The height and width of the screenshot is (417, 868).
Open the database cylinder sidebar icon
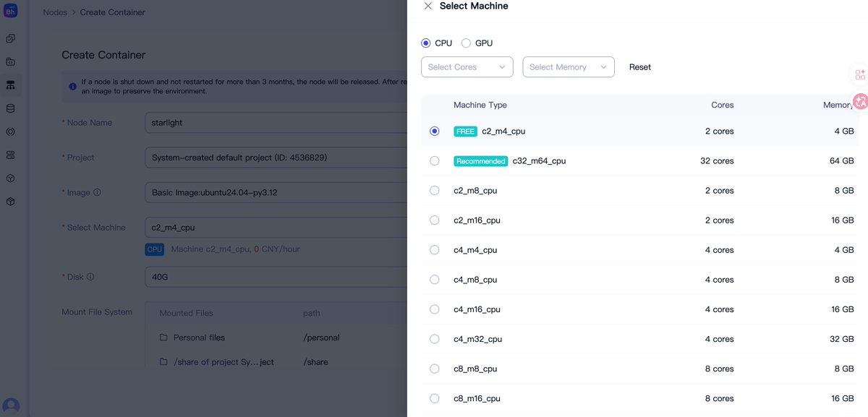pos(10,108)
